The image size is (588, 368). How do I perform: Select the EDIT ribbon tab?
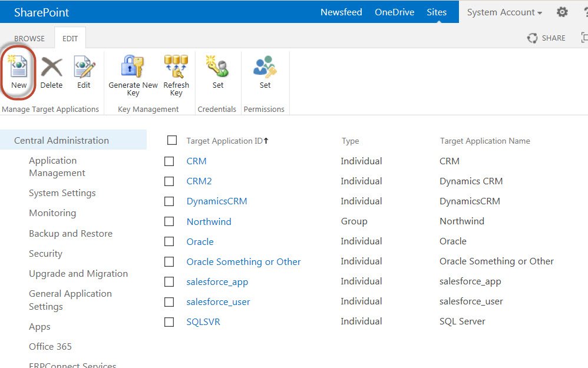tap(70, 38)
